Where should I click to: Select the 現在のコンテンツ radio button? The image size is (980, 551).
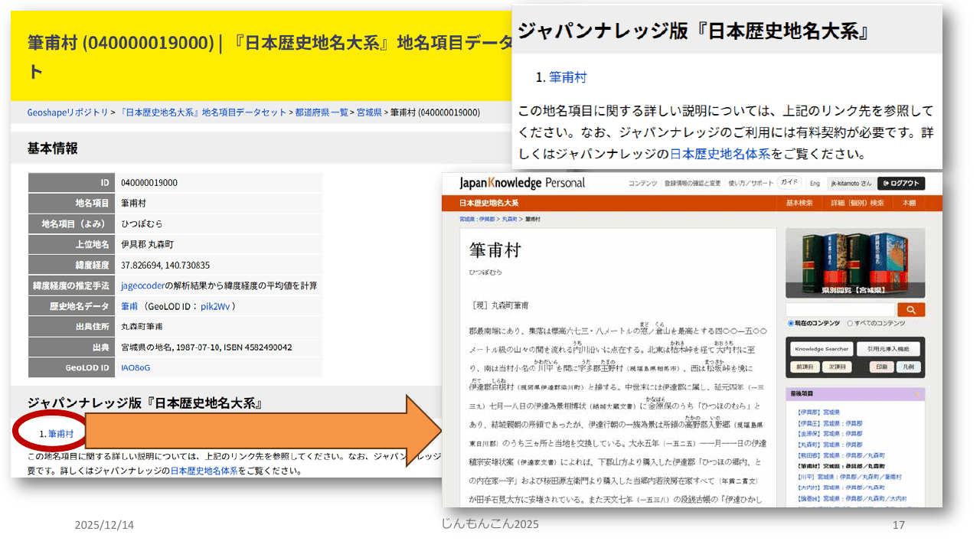point(791,324)
